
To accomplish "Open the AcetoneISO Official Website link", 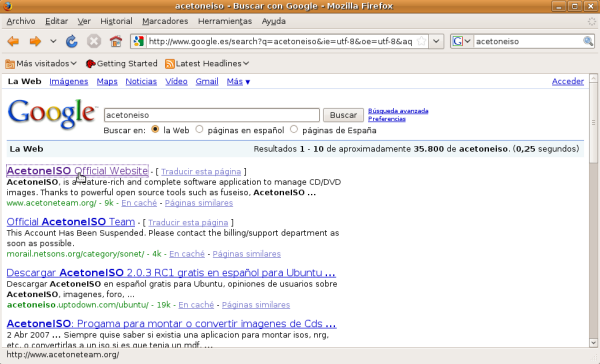I will click(77, 171).
